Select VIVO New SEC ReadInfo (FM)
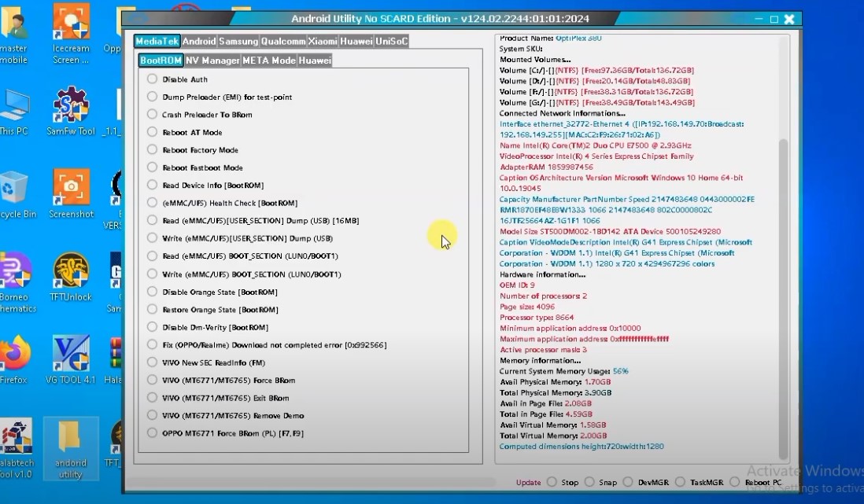This screenshot has width=864, height=504. pos(152,362)
